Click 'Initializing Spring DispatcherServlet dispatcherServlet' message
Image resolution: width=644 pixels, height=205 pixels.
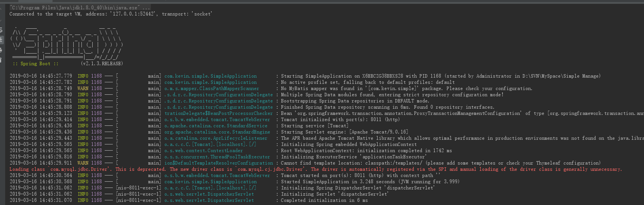[x=357, y=188]
